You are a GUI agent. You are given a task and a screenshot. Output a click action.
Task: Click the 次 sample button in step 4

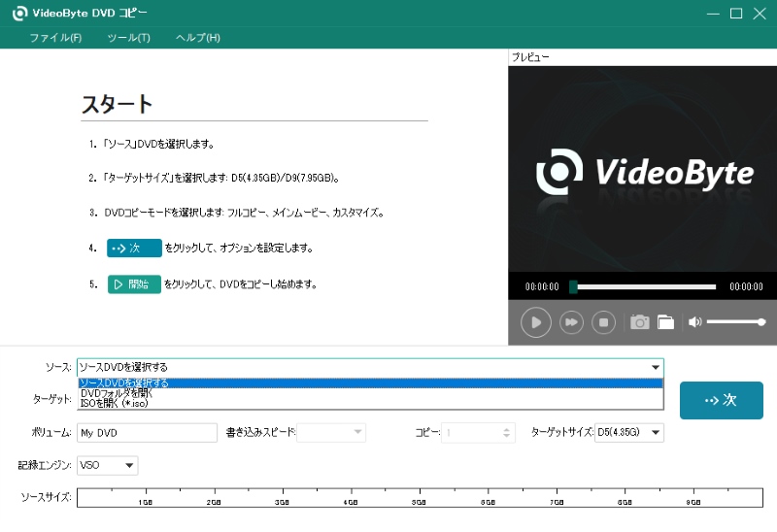[134, 249]
